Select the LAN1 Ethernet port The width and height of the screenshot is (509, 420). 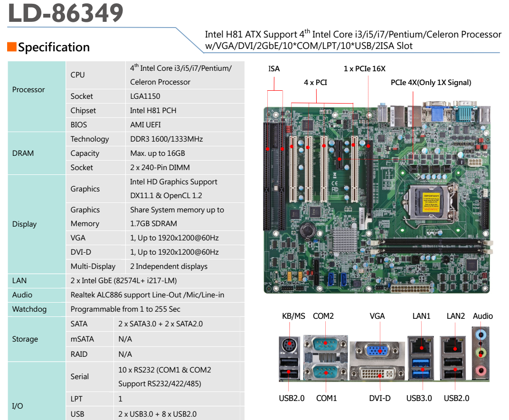421,347
